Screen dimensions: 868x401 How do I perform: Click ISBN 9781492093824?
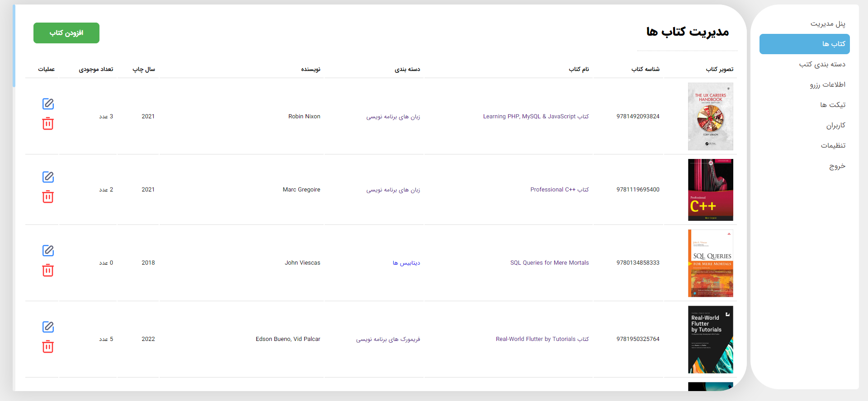click(x=638, y=117)
